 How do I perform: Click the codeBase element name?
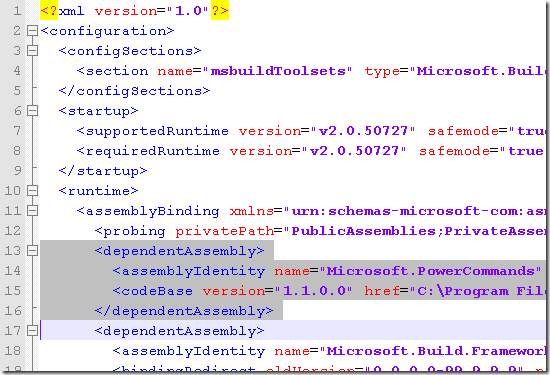point(157,291)
